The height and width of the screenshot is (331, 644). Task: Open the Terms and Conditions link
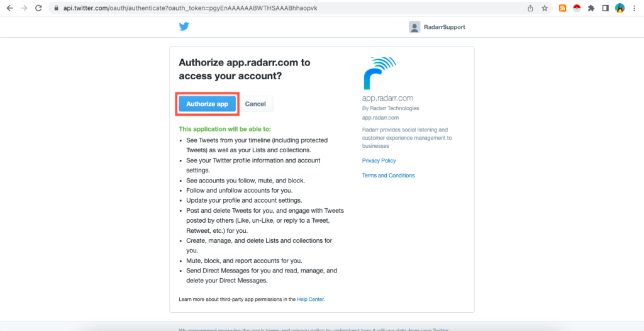(389, 176)
